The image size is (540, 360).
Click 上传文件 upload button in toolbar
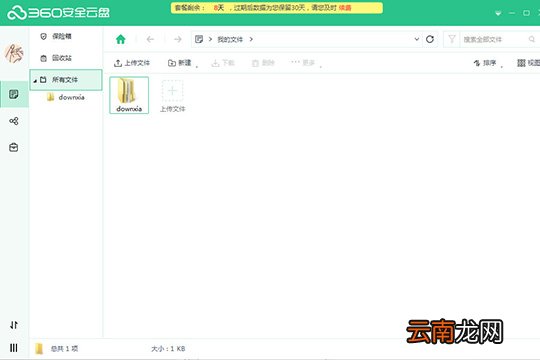tap(132, 63)
